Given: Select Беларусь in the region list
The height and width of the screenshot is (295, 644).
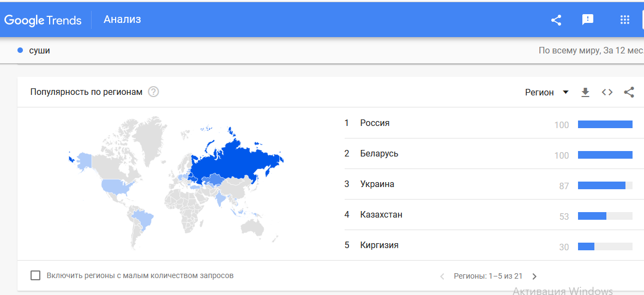Looking at the screenshot, I should coord(379,154).
